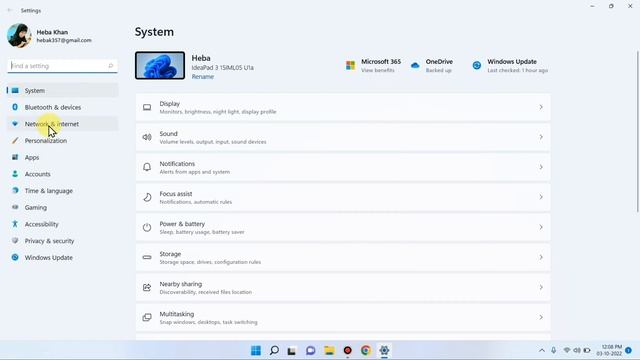Viewport: 640px width, 360px height.
Task: Open the Settings gear on taskbar
Action: coord(384,350)
